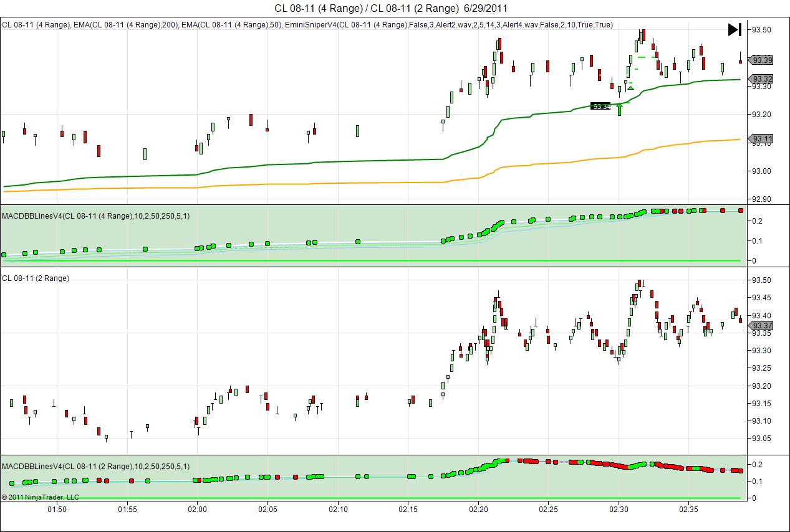Click the 02:10 time axis label
The image size is (790, 532).
(338, 510)
